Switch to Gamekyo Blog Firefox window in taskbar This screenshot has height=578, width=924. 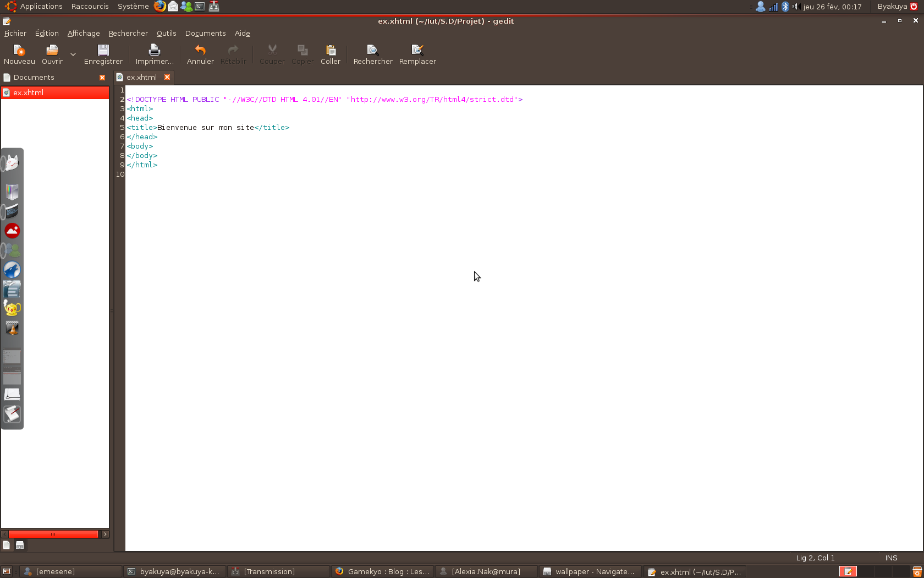click(383, 571)
